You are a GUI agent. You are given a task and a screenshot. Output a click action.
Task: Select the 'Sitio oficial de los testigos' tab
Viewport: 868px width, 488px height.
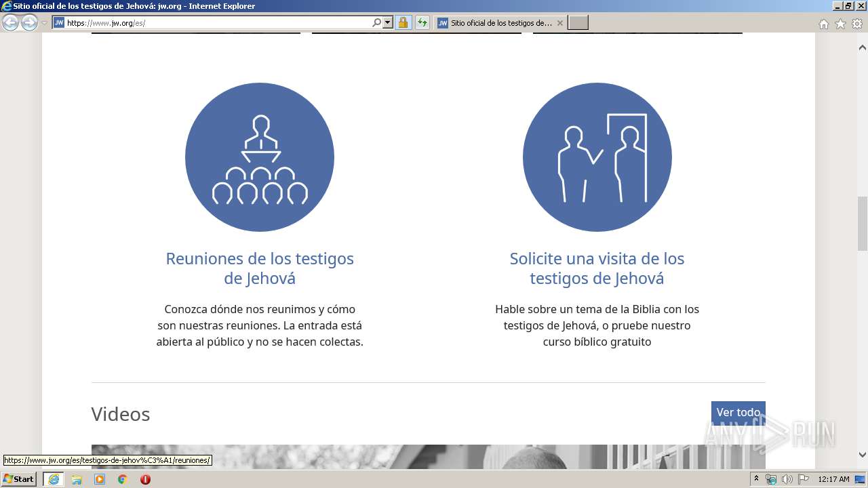click(x=500, y=23)
